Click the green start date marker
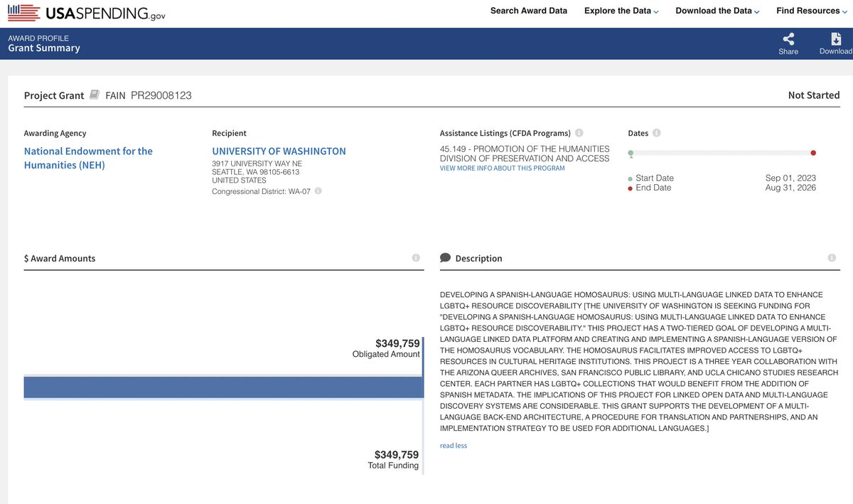This screenshot has width=853, height=504. click(631, 153)
